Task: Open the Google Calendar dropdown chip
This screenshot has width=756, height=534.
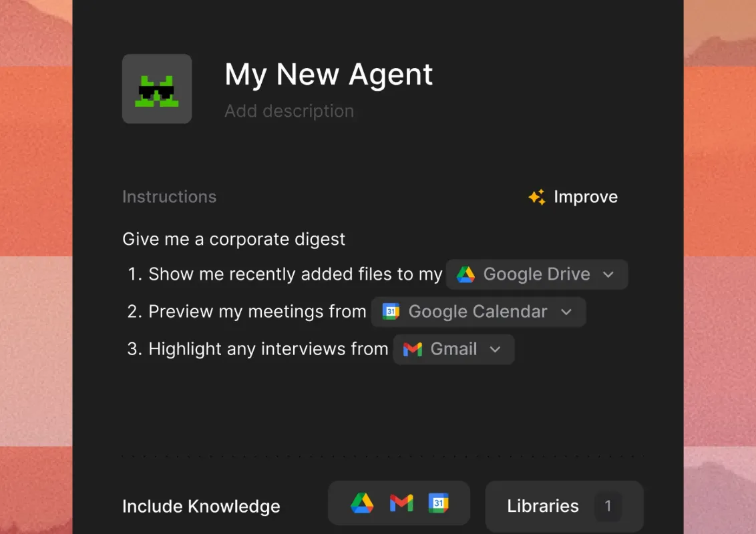Action: 478,311
